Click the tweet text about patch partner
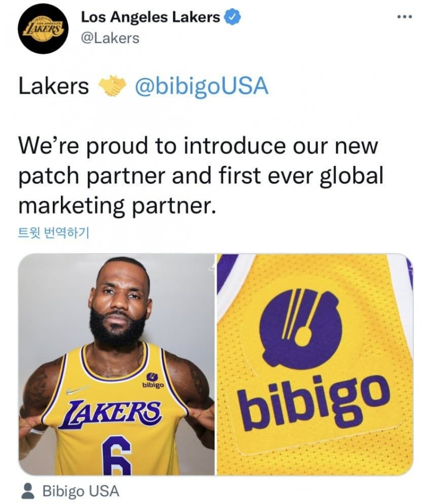The height and width of the screenshot is (504, 431). 201,176
